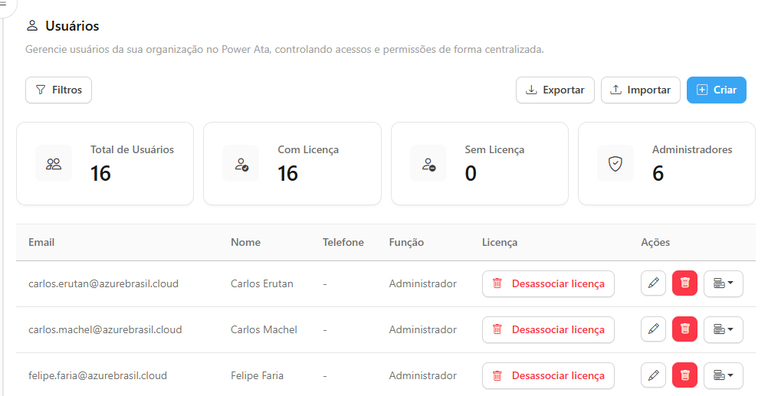Open more actions dropdown for Carlos Erutan

(723, 284)
